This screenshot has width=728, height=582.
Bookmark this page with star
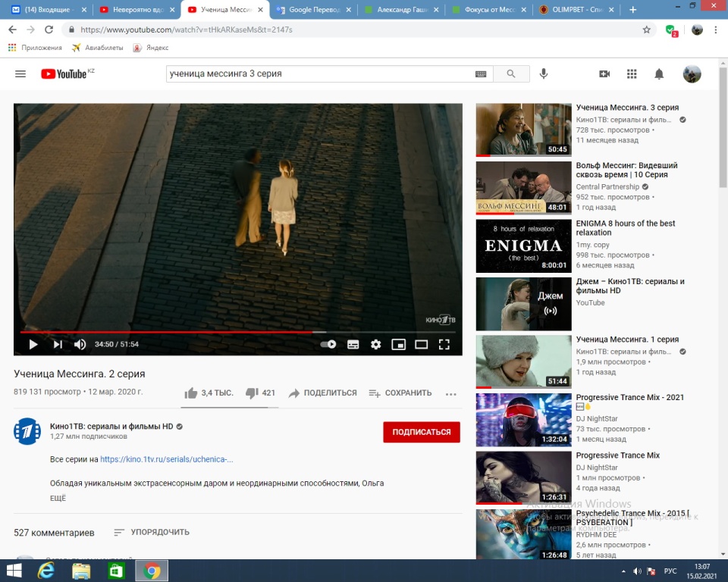[x=646, y=30]
